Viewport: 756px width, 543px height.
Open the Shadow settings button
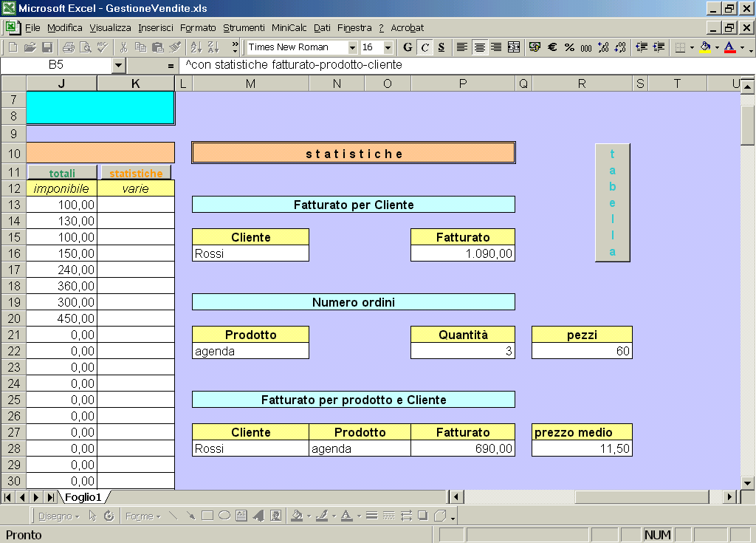423,516
